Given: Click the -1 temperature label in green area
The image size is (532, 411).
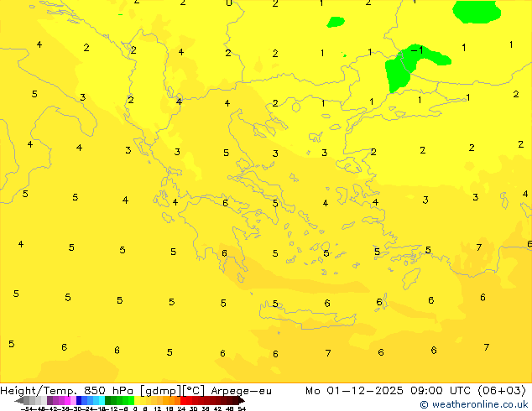Looking at the screenshot, I should [417, 50].
